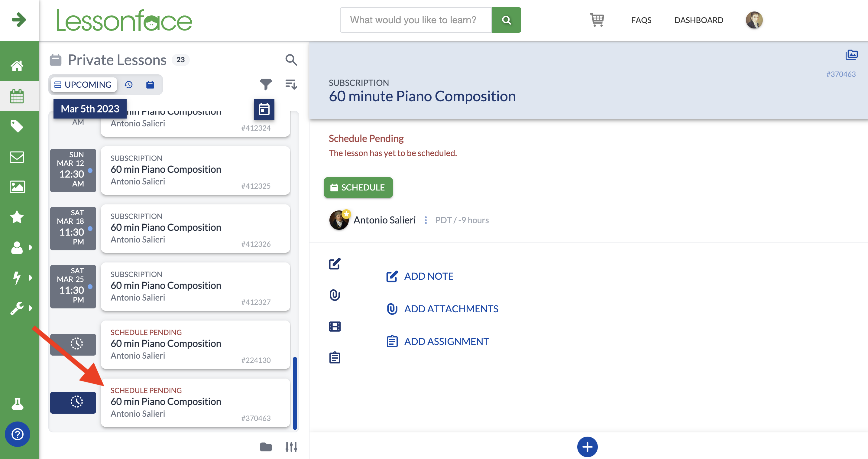Click the lessons list scrollbar
Screen dimensions: 868x459
295,393
